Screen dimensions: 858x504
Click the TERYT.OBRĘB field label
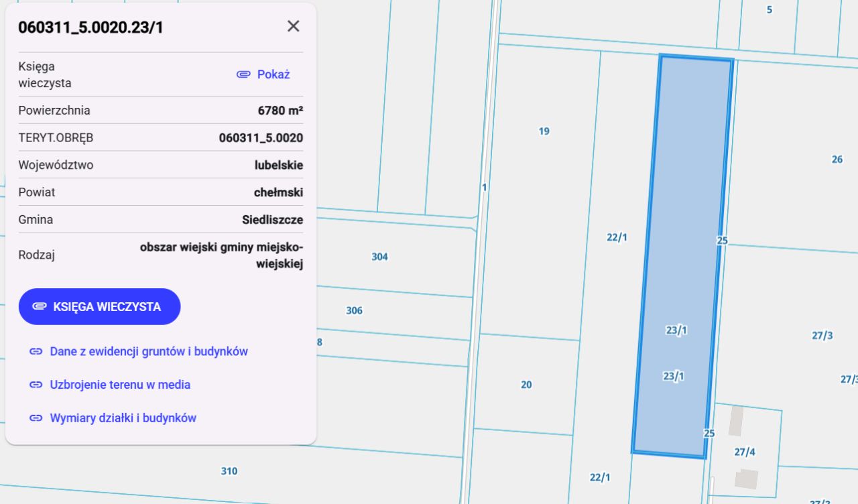(x=56, y=138)
